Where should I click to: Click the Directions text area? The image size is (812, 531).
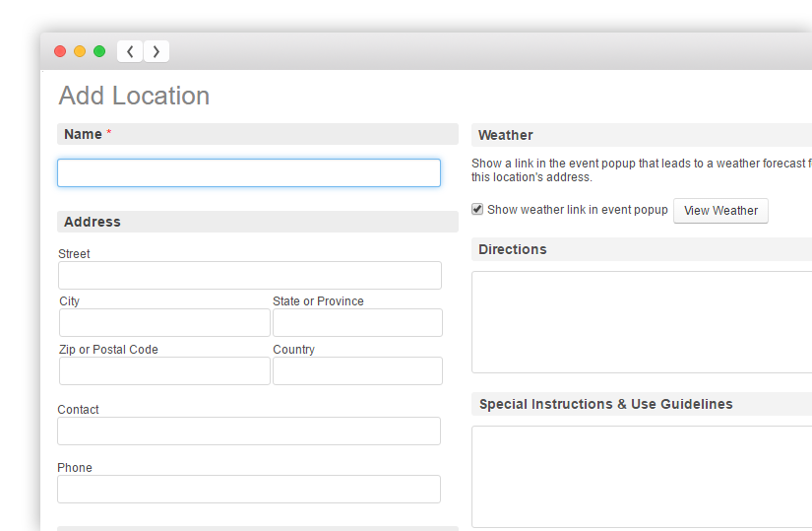point(642,322)
